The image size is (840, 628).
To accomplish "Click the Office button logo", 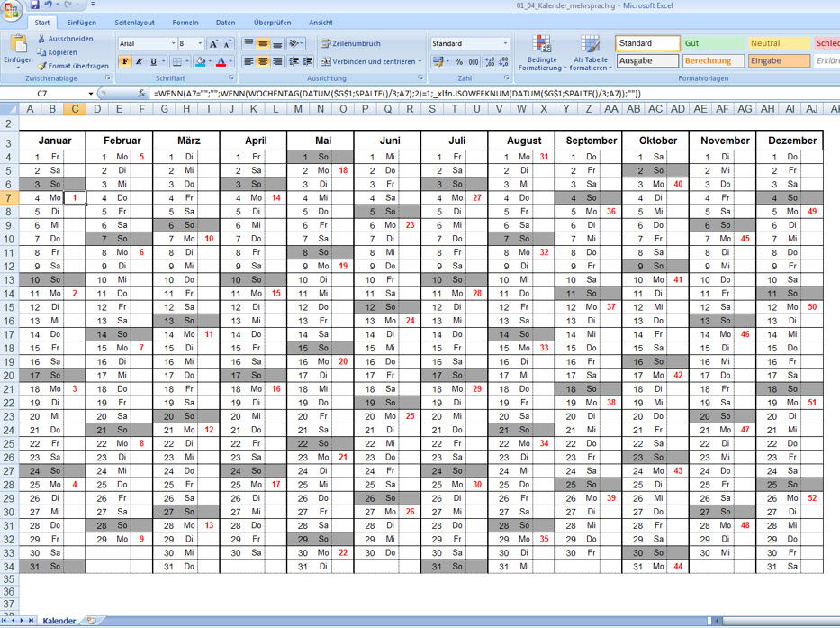I will 13,7.
